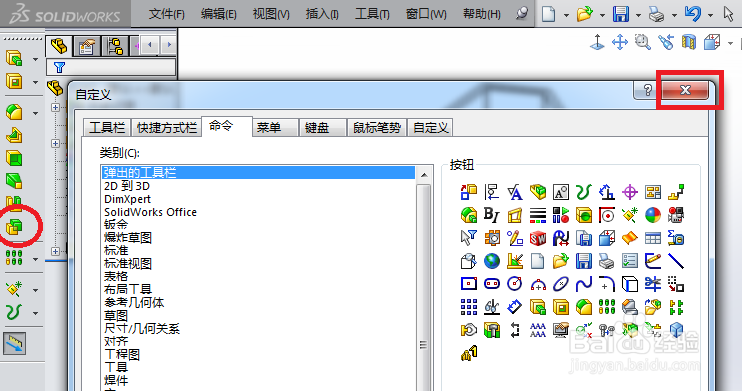Click the pushpin icon beside 帮助(H)
This screenshot has width=742, height=391.
(522, 14)
